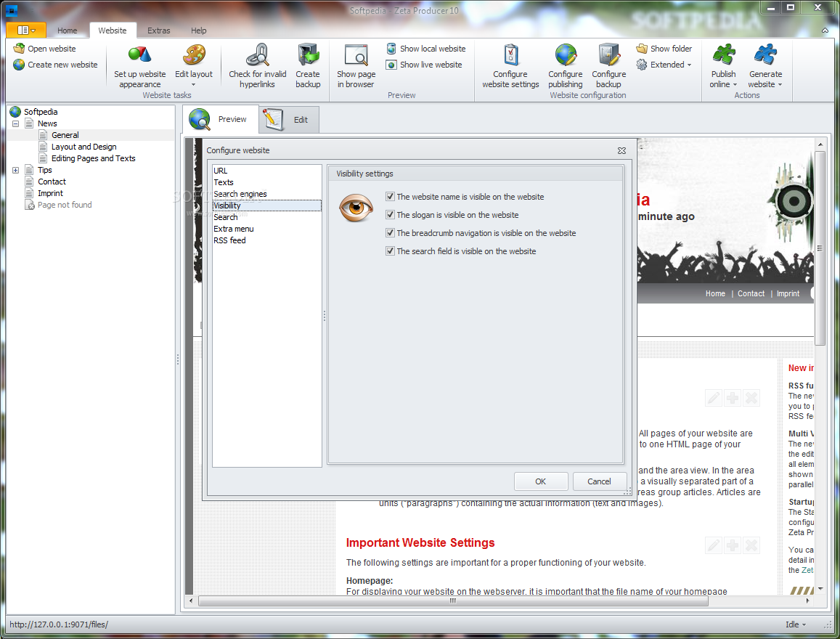Image resolution: width=840 pixels, height=639 pixels.
Task: Select Search in settings list
Action: (x=266, y=217)
